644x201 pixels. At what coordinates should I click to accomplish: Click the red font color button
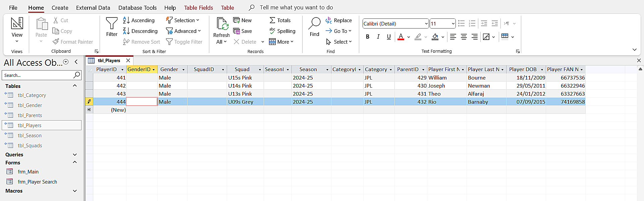401,37
